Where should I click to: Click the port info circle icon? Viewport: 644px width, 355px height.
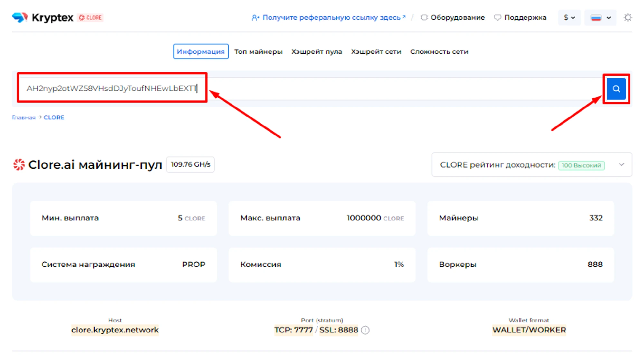point(365,330)
